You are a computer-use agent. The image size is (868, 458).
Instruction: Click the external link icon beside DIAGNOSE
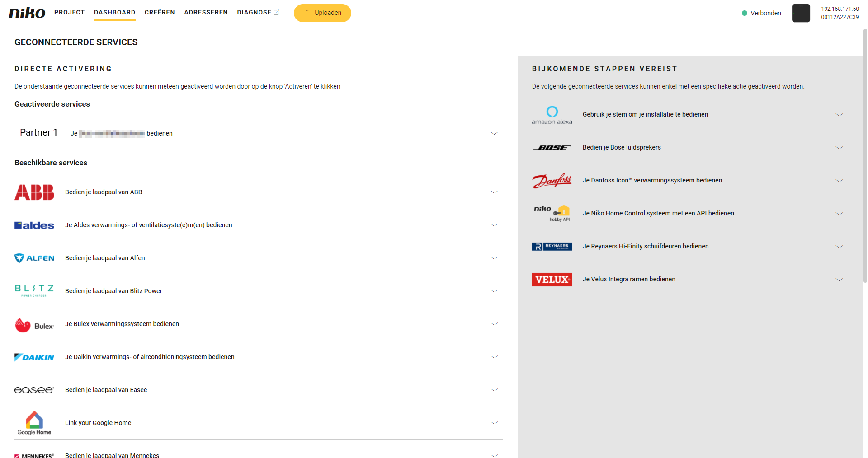276,12
